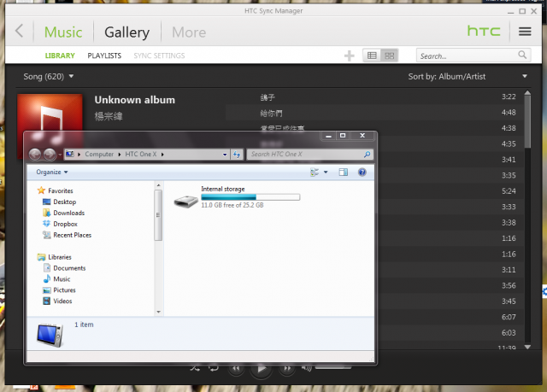Screen dimensions: 547x392
Task: Click the address bar computer icon
Action: click(x=70, y=154)
